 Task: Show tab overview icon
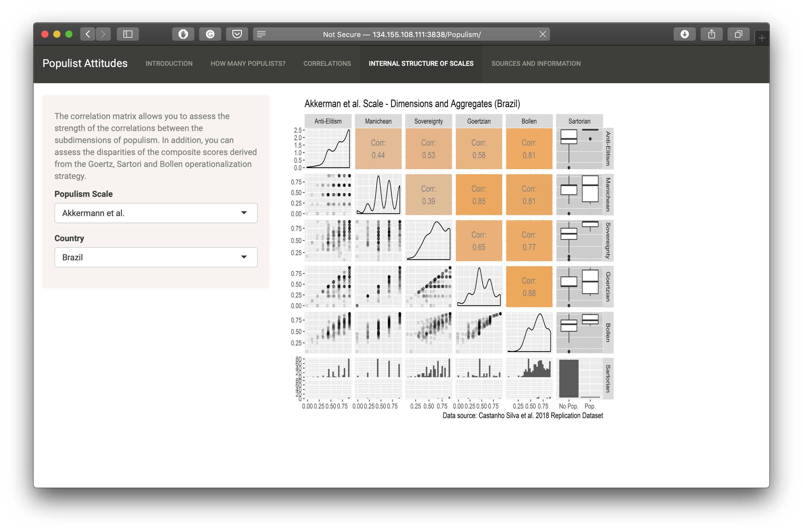tap(738, 34)
